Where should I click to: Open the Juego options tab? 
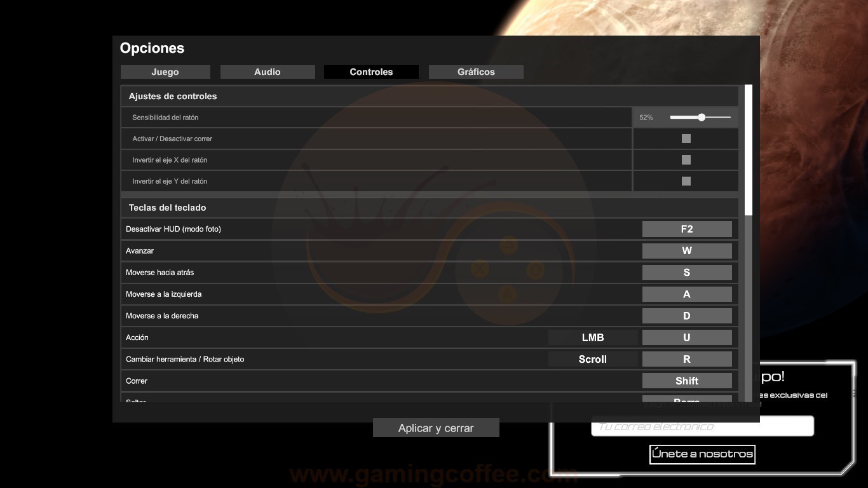[165, 72]
